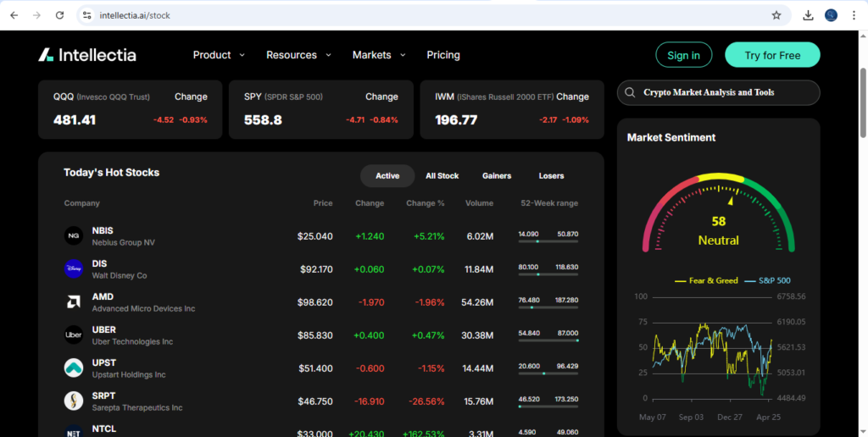Click the Company column header
The height and width of the screenshot is (437, 868).
[x=82, y=203]
